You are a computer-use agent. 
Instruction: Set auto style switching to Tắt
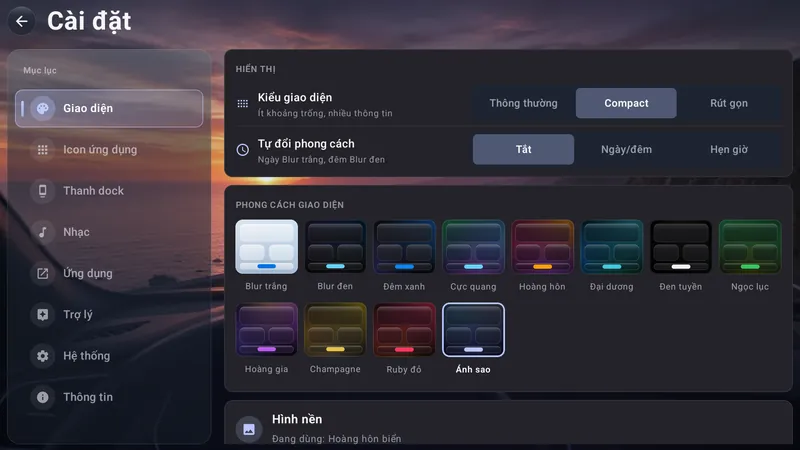[x=523, y=149]
